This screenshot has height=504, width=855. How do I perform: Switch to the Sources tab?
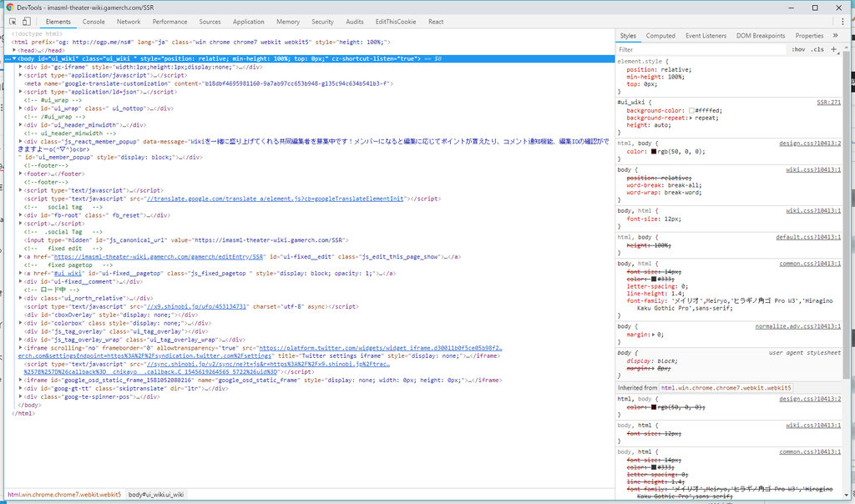coord(210,22)
